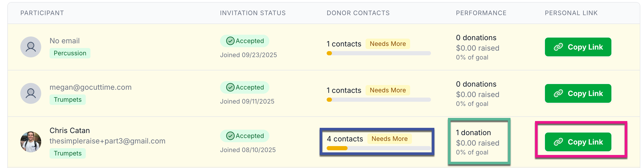
Task: Click the Percussion section tag
Action: tap(70, 53)
